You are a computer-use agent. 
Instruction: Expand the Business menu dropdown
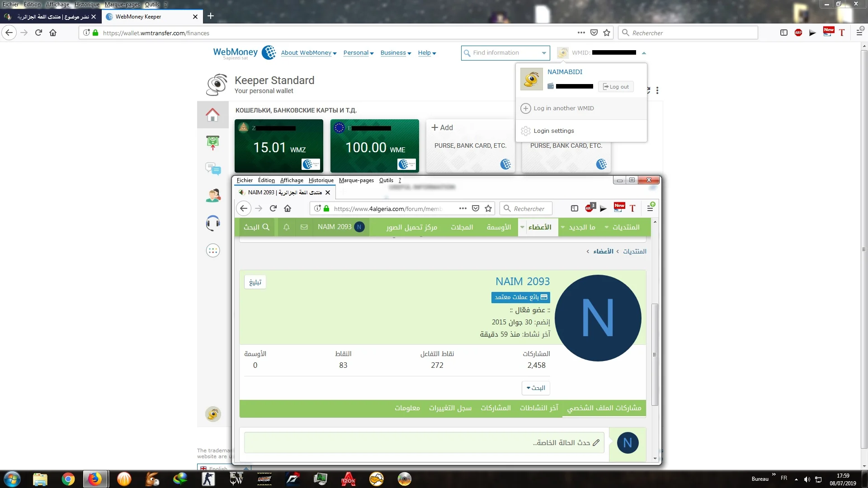pos(396,53)
